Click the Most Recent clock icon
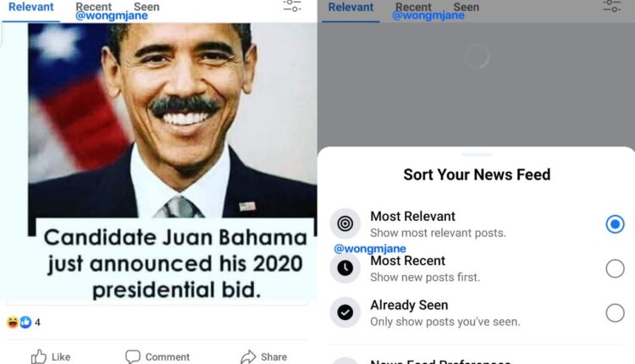 coord(345,268)
